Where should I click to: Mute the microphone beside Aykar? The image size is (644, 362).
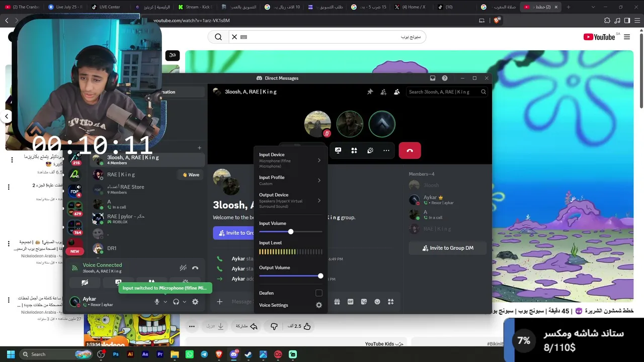click(157, 302)
